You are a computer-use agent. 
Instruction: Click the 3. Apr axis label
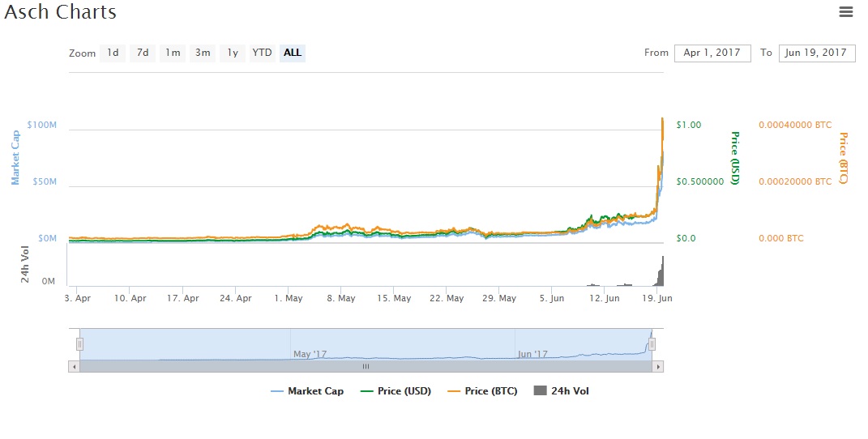(x=78, y=298)
